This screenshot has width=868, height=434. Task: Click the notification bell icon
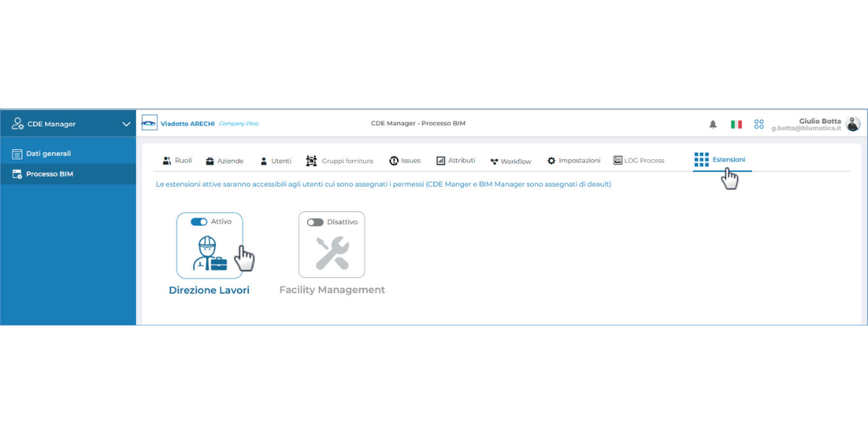pyautogui.click(x=712, y=124)
